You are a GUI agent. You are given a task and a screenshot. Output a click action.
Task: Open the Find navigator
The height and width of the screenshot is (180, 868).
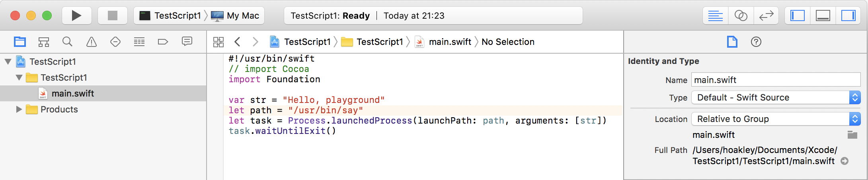pos(68,42)
